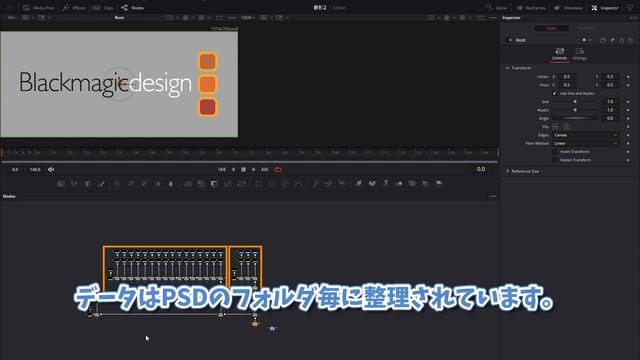Add a Brightness Contrast node from toolbar
Viewport: 640px width, 360px height.
(158, 184)
